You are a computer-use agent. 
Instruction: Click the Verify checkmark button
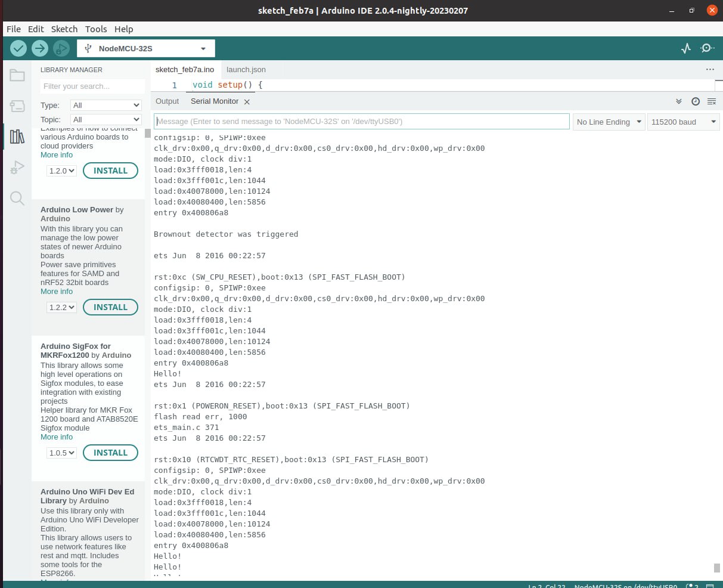click(18, 48)
